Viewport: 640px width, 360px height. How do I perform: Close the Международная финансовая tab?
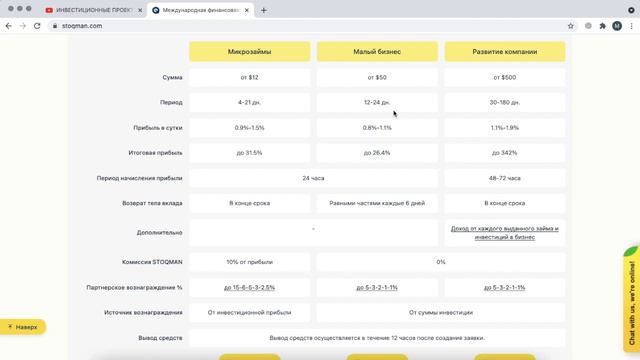tap(247, 10)
